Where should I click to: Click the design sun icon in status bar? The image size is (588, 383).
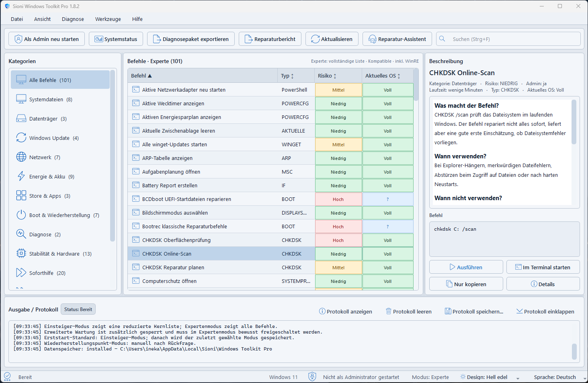(x=463, y=377)
